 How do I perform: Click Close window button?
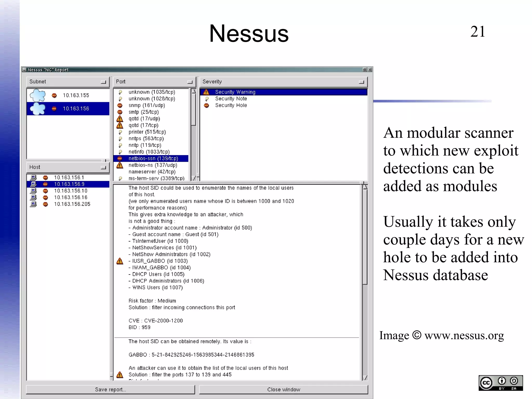(283, 389)
